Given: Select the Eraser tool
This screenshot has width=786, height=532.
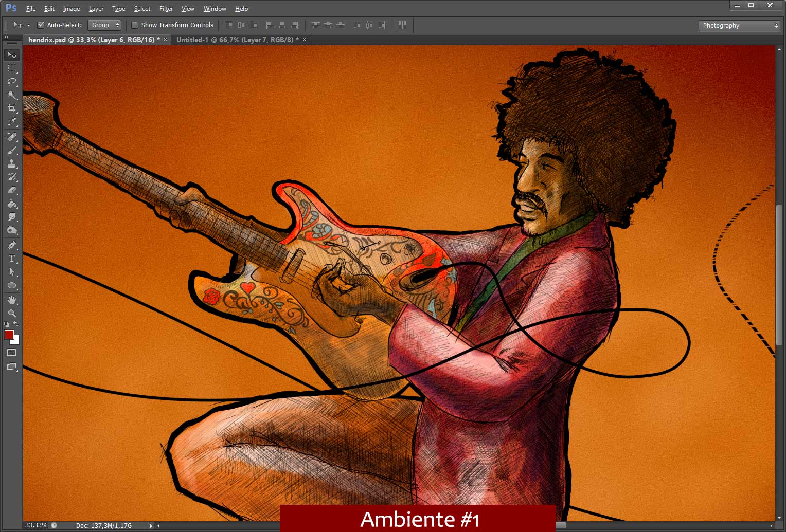Looking at the screenshot, I should point(12,190).
